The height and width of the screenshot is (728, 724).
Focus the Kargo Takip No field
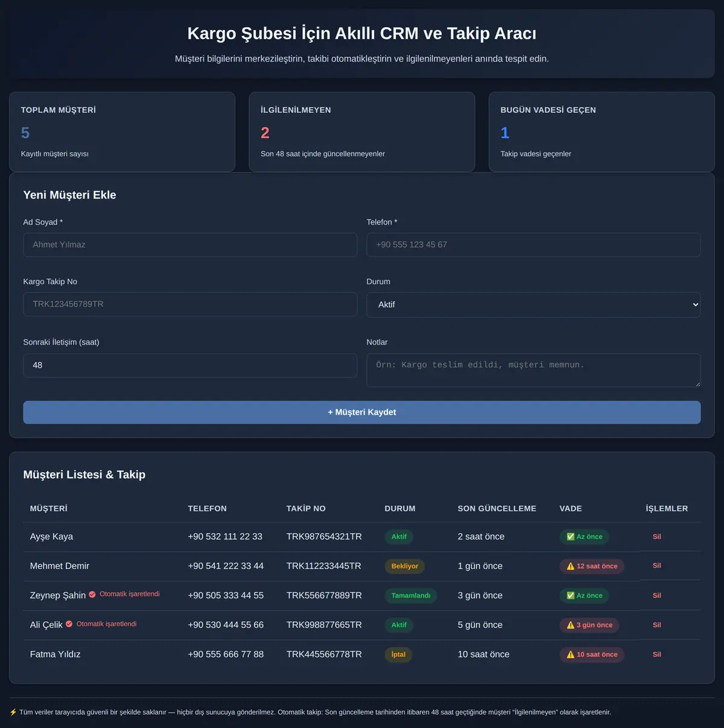pos(190,304)
